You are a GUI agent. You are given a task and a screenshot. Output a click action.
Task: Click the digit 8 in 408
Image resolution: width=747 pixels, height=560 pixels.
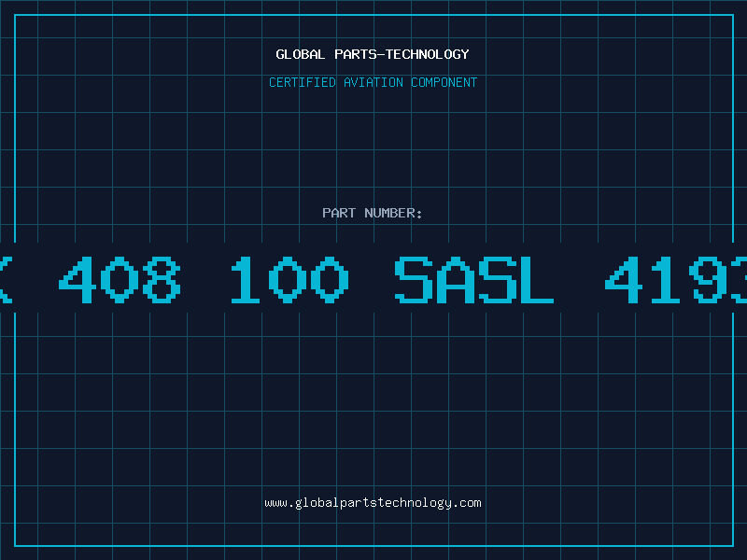point(162,279)
